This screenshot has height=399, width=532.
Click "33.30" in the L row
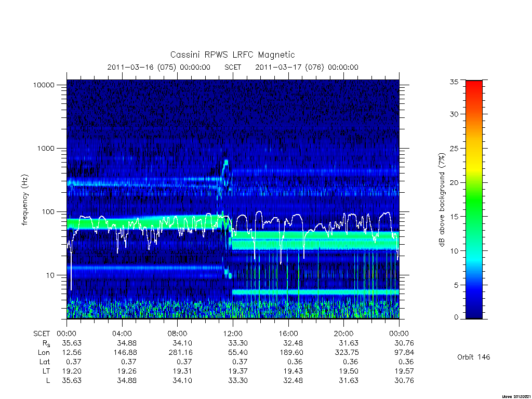pos(238,381)
